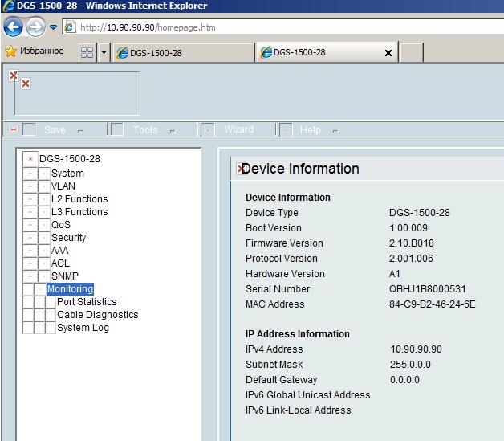Open the Port Statistics page
Image resolution: width=504 pixels, height=441 pixels.
(x=87, y=302)
